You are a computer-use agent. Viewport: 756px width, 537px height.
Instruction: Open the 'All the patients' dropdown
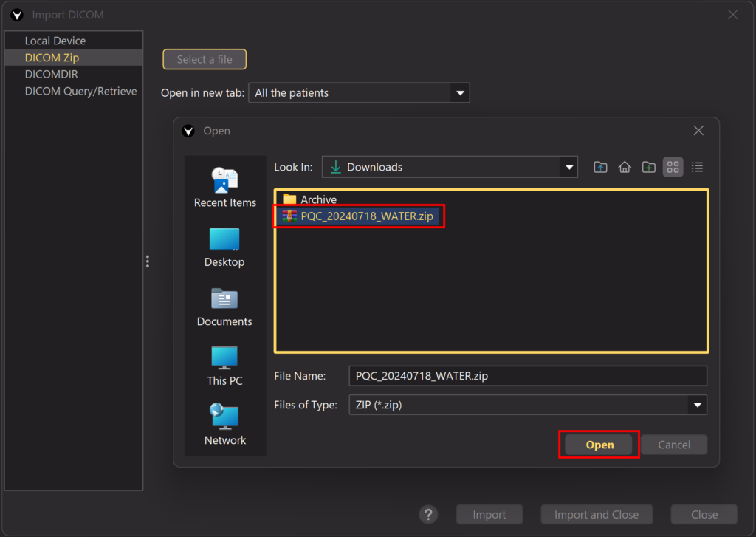(x=460, y=92)
